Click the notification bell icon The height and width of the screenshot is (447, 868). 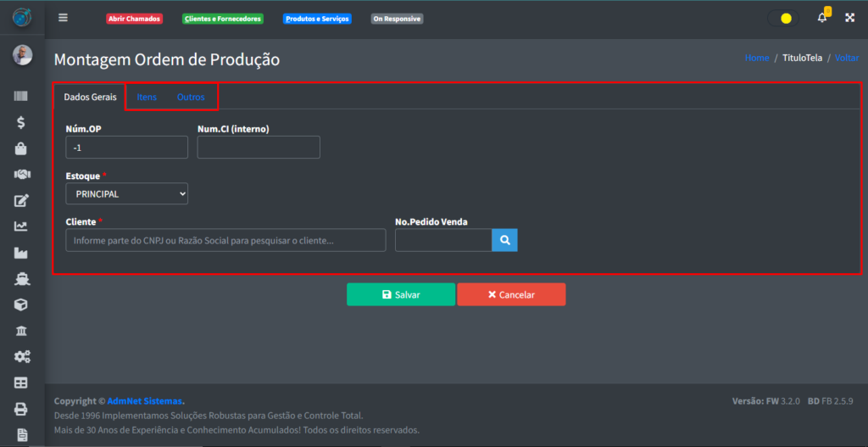[821, 18]
